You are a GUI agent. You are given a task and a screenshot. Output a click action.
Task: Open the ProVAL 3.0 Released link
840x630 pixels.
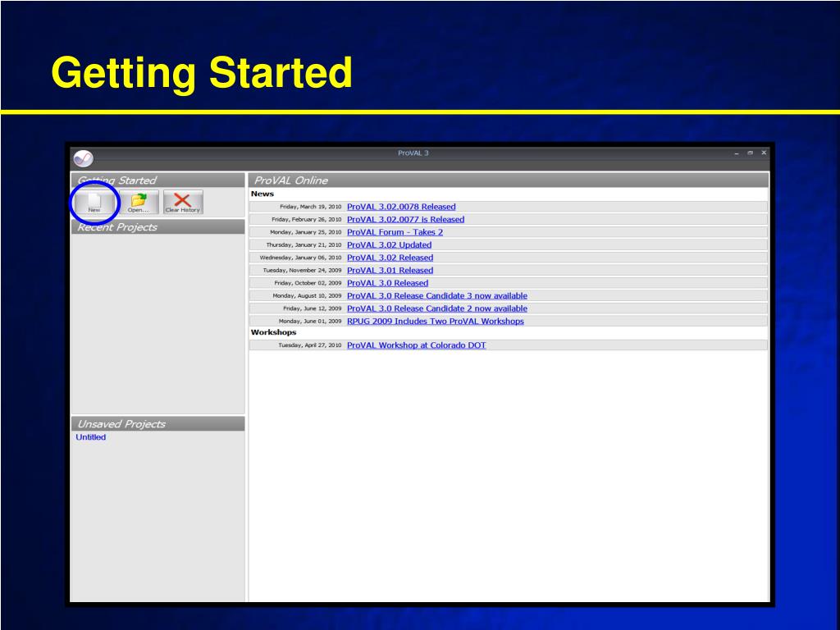point(387,283)
